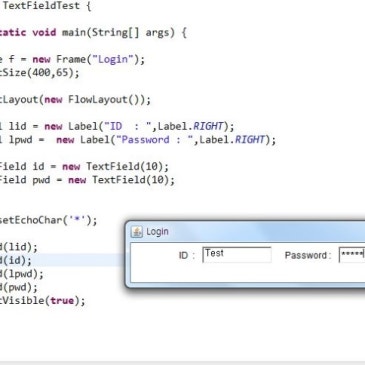Click the Login window title bar text
The height and width of the screenshot is (365, 365).
(157, 232)
